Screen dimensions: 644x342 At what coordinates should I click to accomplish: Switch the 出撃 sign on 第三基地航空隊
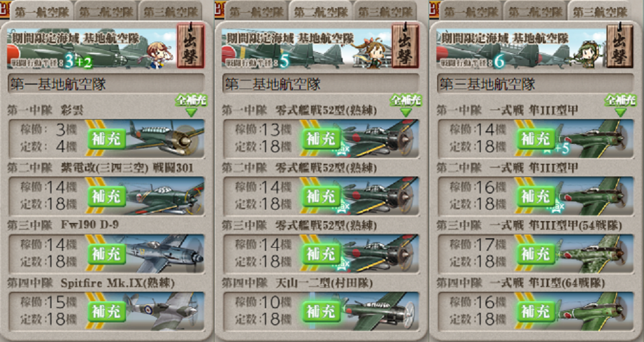pyautogui.click(x=620, y=46)
